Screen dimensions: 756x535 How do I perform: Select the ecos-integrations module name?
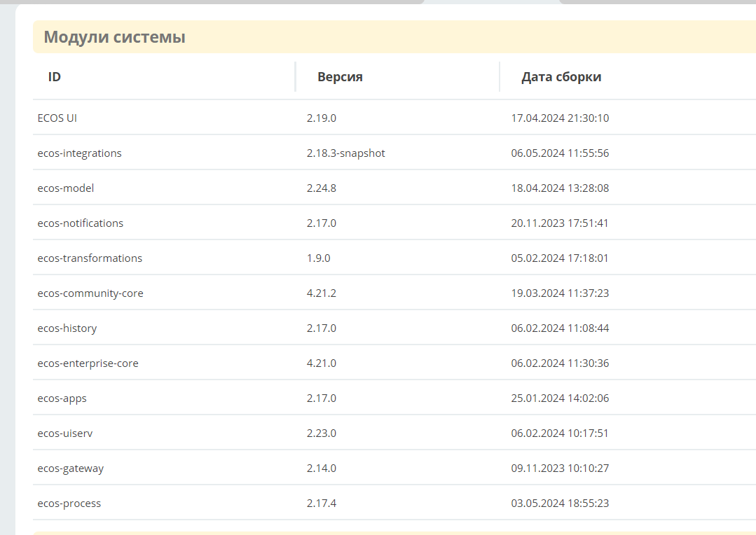(x=80, y=153)
